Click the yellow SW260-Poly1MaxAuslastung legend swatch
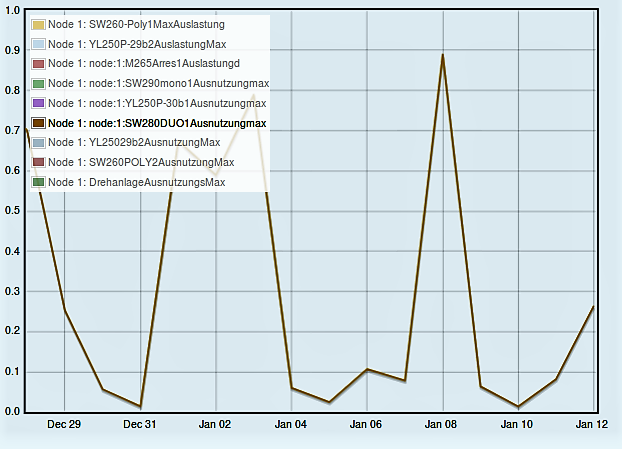Image resolution: width=622 pixels, height=449 pixels. pyautogui.click(x=38, y=24)
